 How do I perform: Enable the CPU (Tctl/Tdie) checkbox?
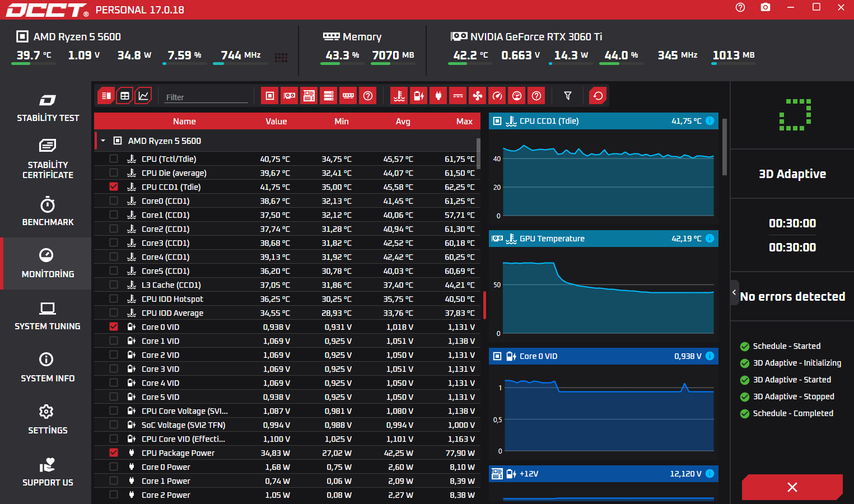(114, 158)
